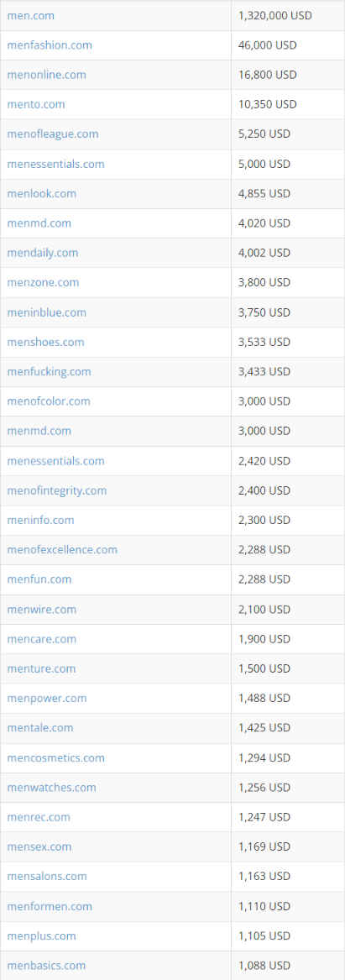Viewport: 345px width, 980px height.
Task: Select the menbasics.com link
Action: point(46,965)
